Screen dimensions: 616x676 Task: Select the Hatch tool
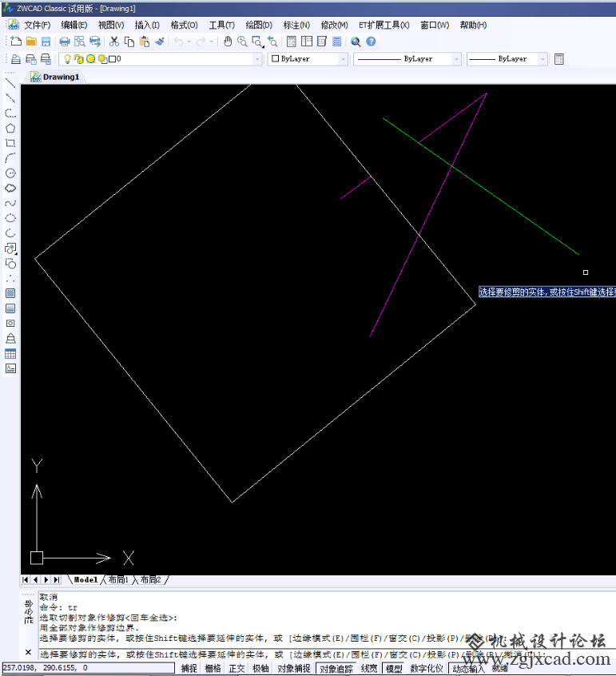click(x=10, y=293)
